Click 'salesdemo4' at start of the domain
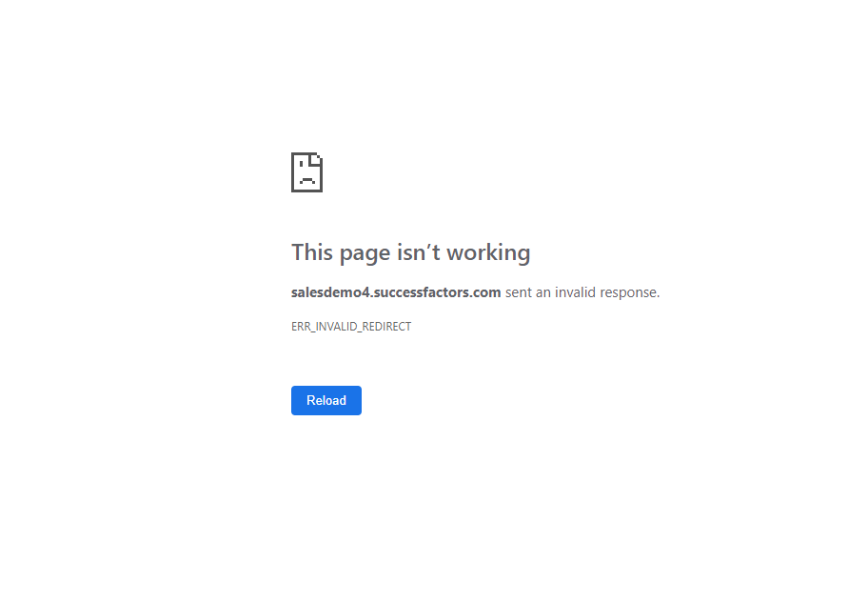The height and width of the screenshot is (602, 868). click(330, 292)
